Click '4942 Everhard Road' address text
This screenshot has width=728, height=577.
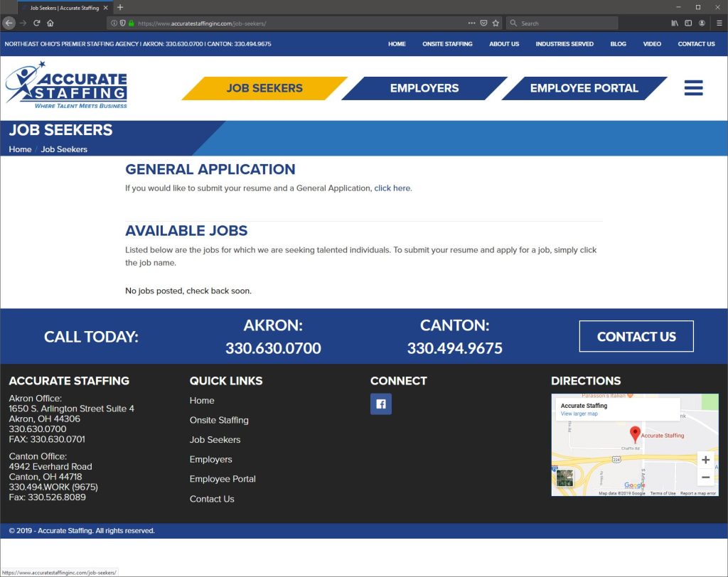(x=50, y=467)
